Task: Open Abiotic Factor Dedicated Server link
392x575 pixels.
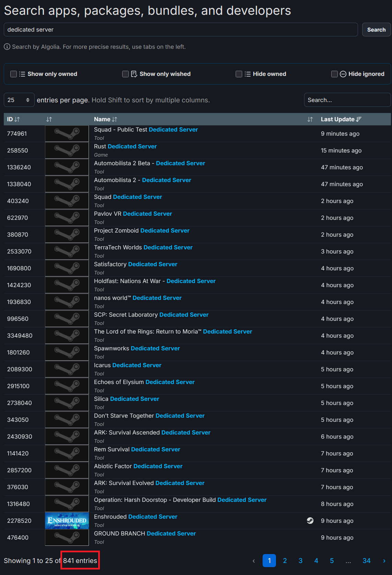Action: pyautogui.click(x=138, y=466)
